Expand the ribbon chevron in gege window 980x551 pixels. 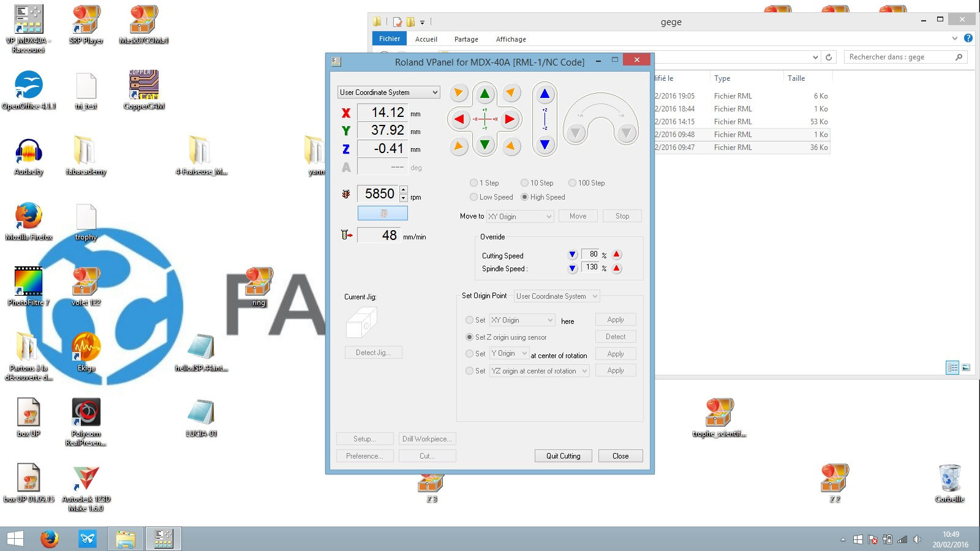coord(954,38)
